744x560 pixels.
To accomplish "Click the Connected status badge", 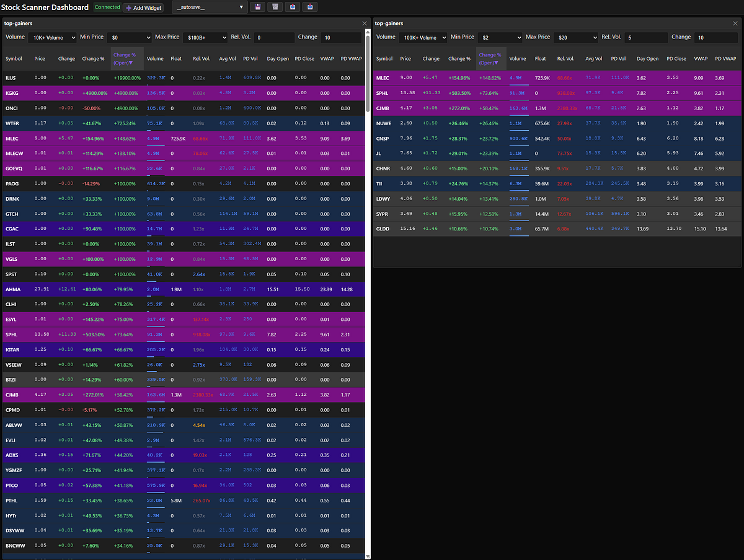I will click(x=107, y=7).
